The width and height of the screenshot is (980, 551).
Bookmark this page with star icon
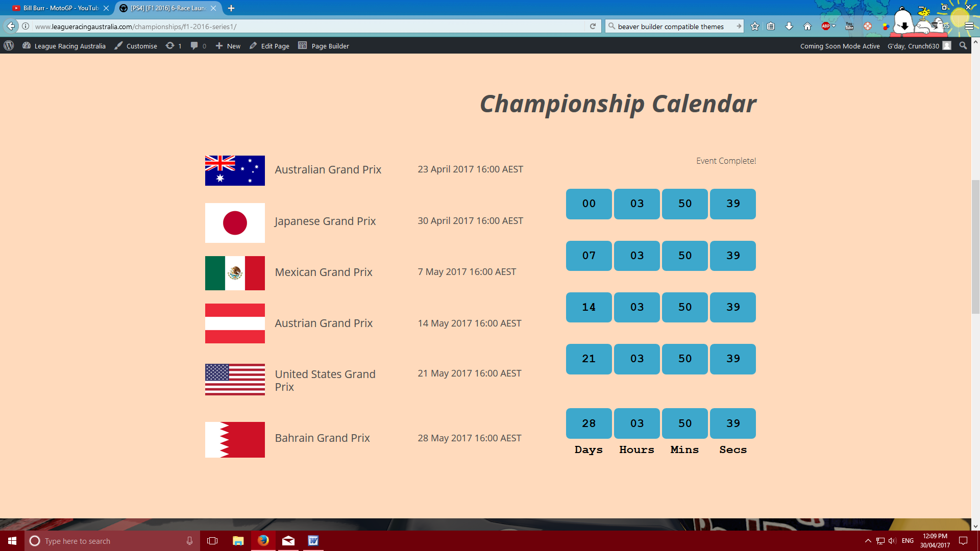pyautogui.click(x=755, y=27)
